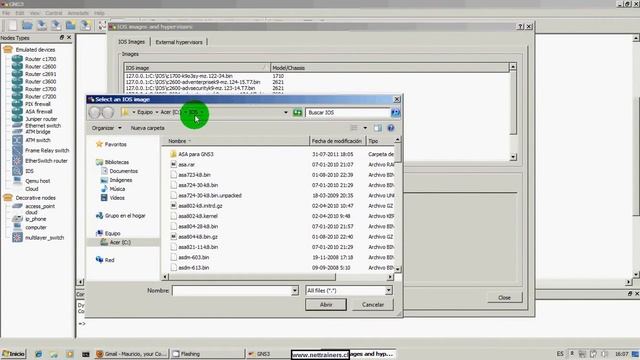
Task: Select the Router c2600 node icon
Action: pyautogui.click(x=17, y=67)
